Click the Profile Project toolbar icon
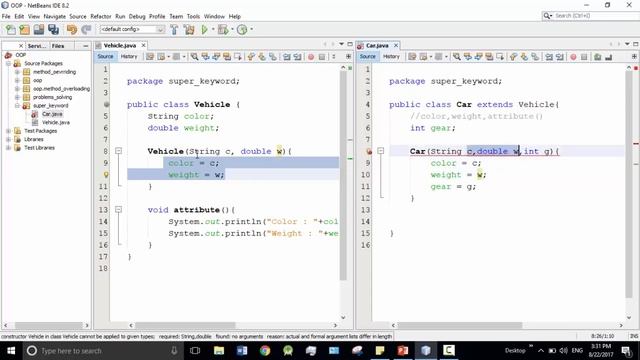 242,29
